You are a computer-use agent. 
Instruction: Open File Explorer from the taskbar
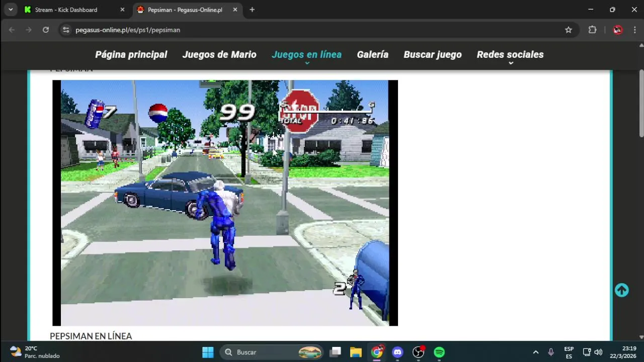356,352
